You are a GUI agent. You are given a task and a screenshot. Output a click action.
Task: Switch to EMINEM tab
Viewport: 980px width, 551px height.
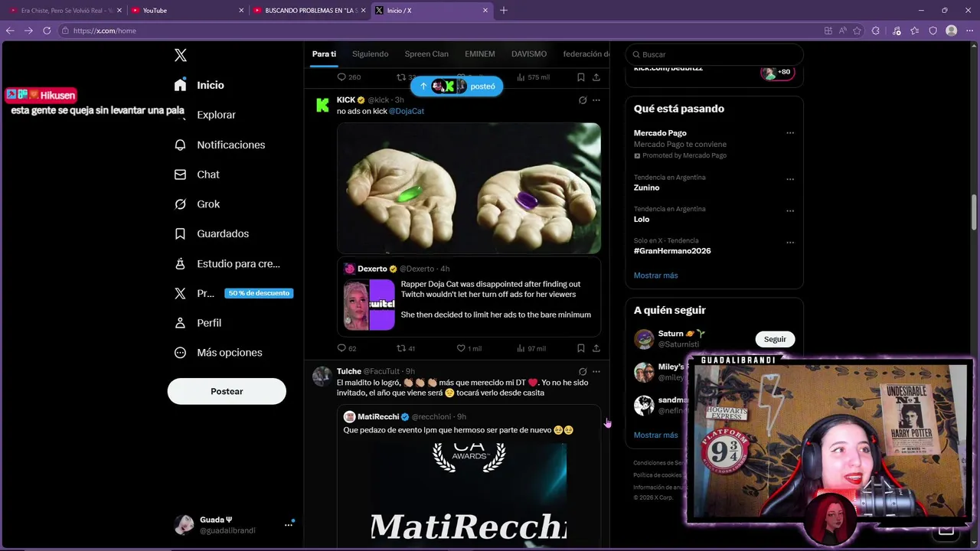click(480, 54)
